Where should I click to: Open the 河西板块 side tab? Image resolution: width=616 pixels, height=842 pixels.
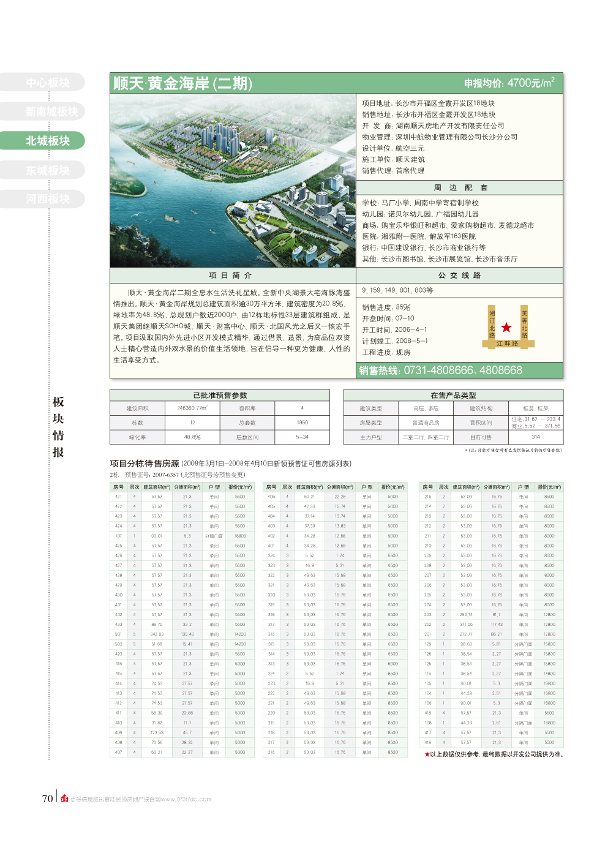click(x=43, y=199)
